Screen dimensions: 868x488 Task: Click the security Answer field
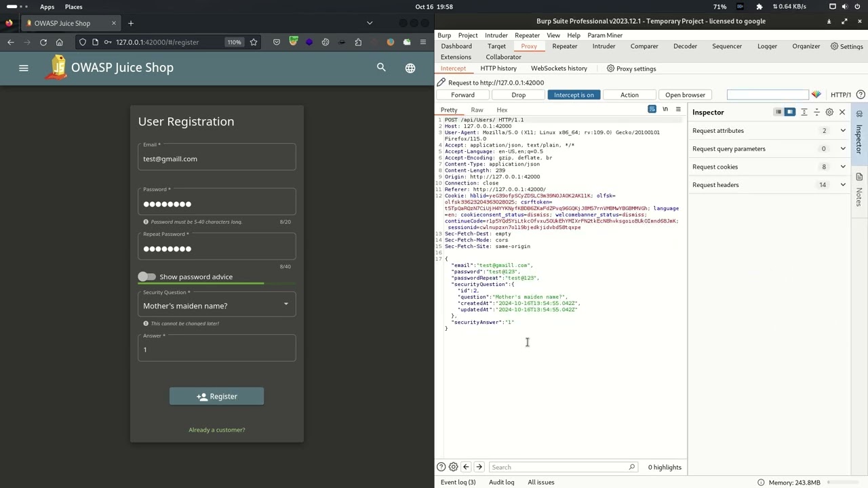tap(217, 348)
